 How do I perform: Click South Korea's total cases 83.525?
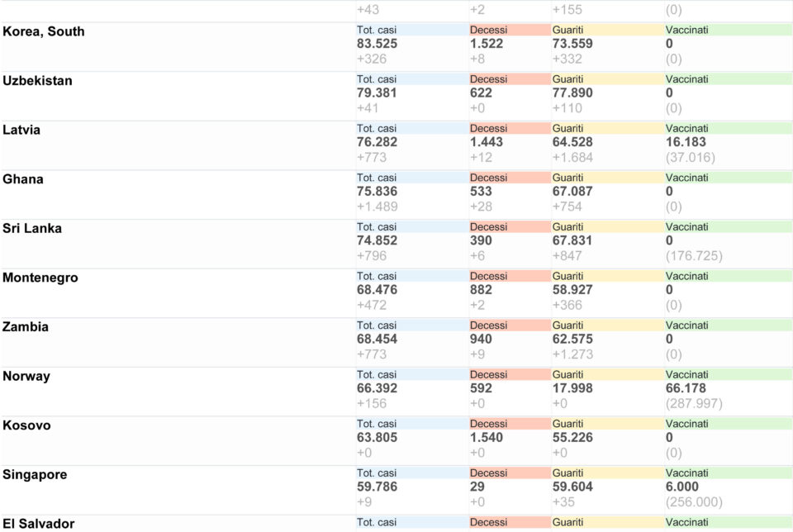coord(377,44)
